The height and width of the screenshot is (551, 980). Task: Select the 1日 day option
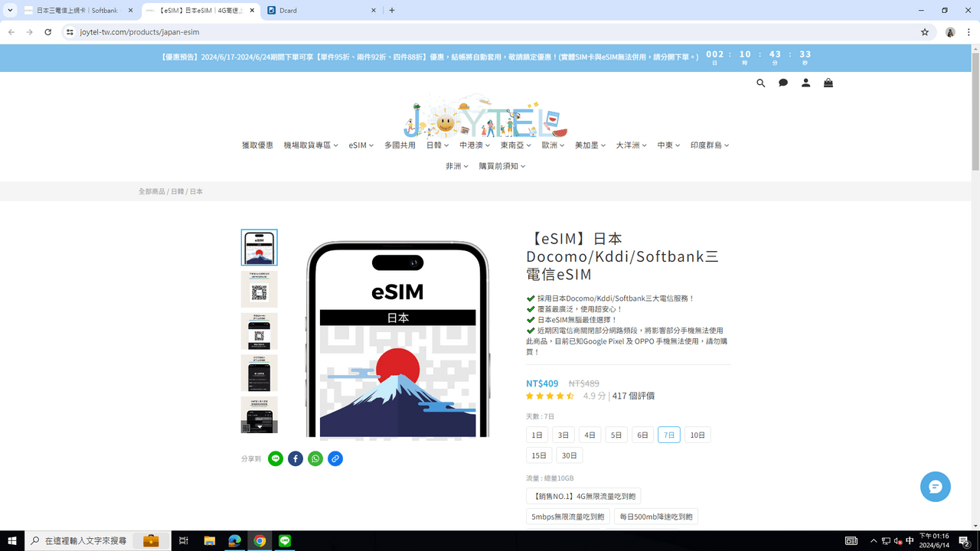point(537,435)
